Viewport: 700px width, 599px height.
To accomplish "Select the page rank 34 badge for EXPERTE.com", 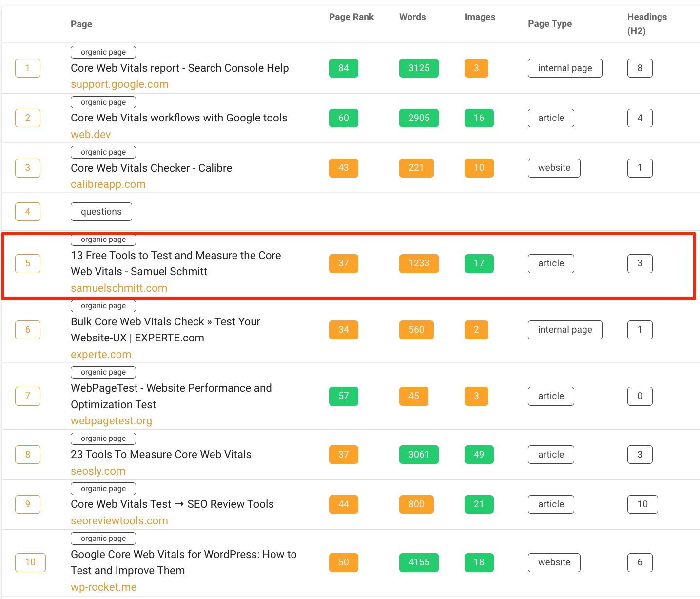I will [344, 330].
